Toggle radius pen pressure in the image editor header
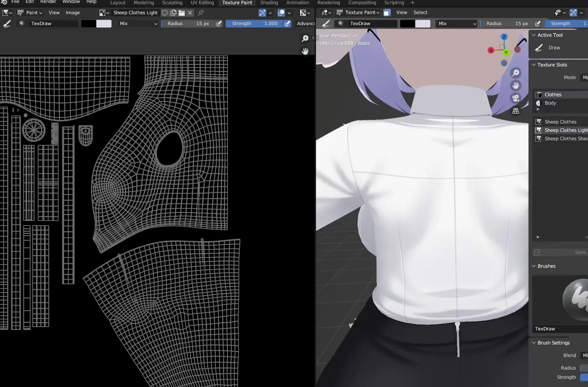Image resolution: width=588 pixels, height=387 pixels. coord(219,23)
